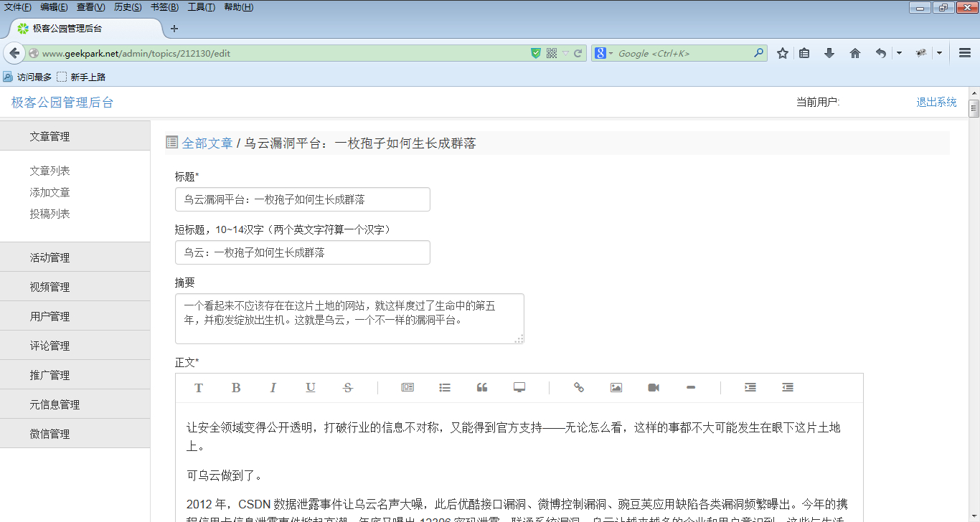
Task: Click the green shield security icon
Action: (536, 53)
